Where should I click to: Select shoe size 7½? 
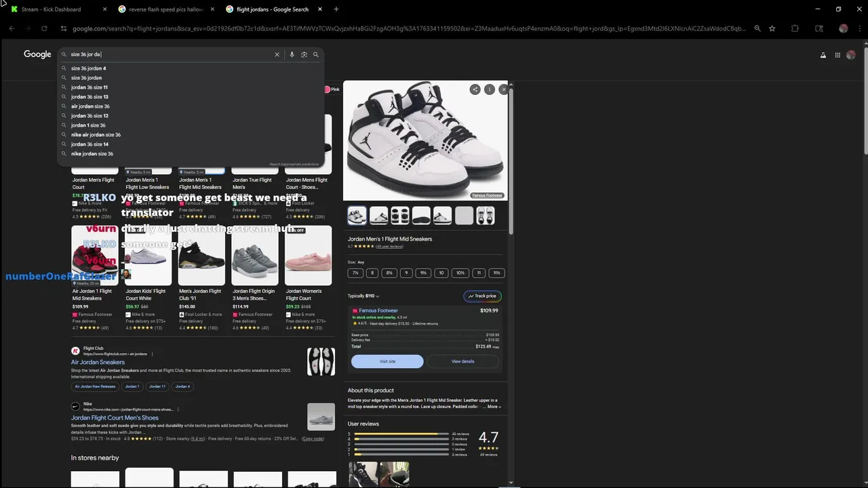[x=355, y=273]
